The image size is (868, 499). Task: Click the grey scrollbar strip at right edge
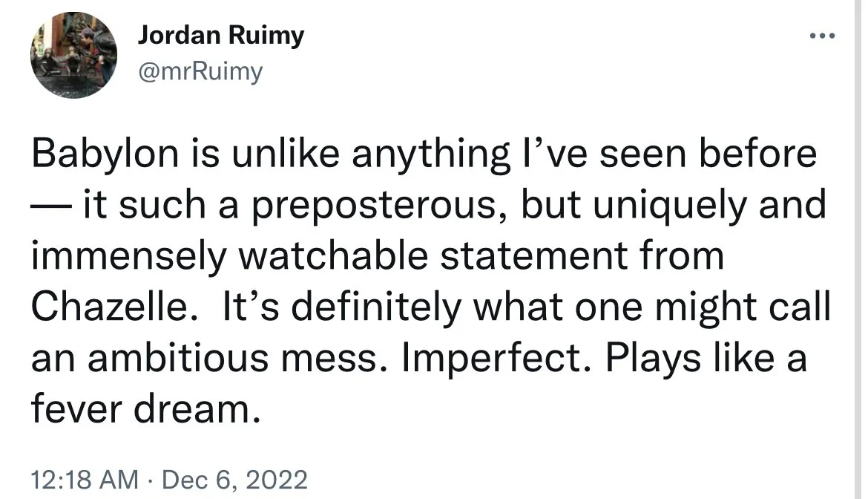861,249
